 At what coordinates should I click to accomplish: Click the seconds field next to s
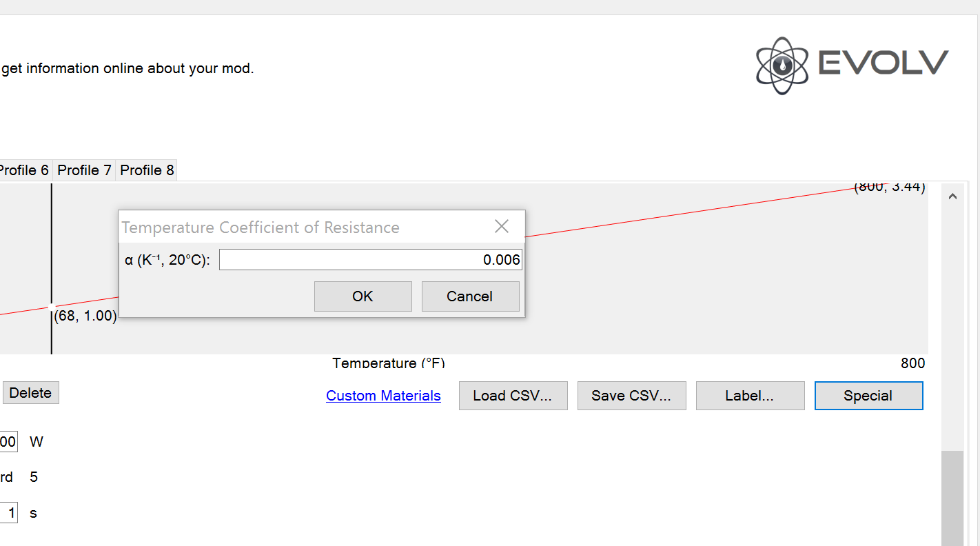10,514
